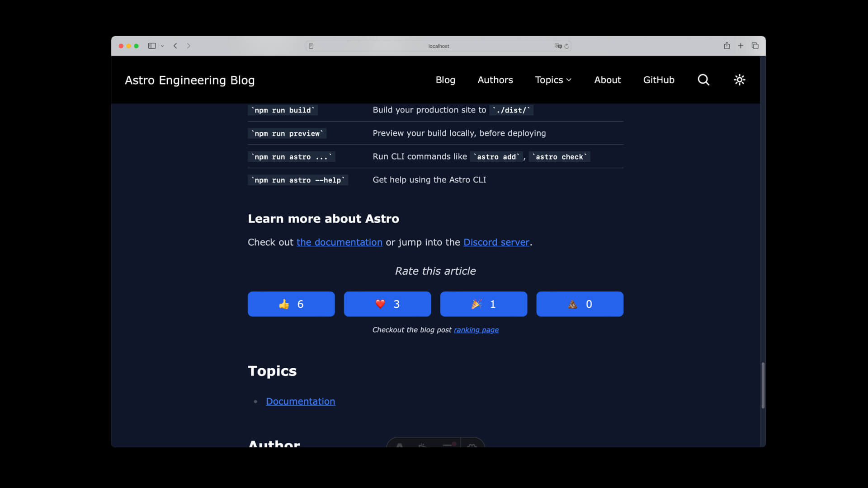Image resolution: width=868 pixels, height=488 pixels.
Task: Click GitHub navigation link
Action: (x=658, y=79)
